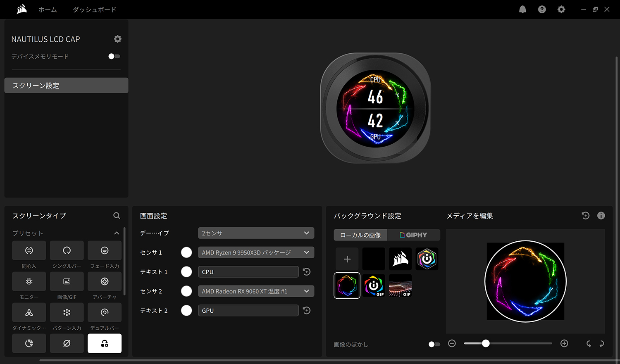Select the パターン入力 preset icon
620x364 pixels.
pyautogui.click(x=67, y=312)
